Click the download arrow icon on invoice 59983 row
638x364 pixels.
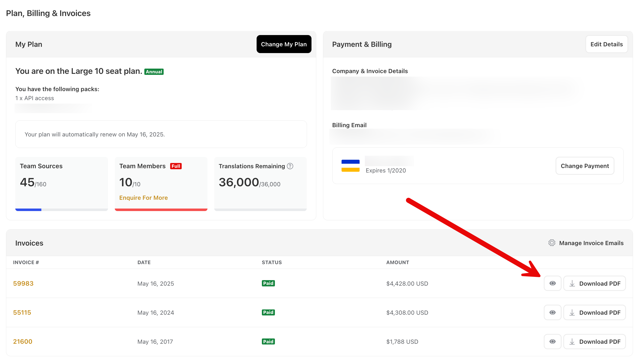pyautogui.click(x=573, y=283)
